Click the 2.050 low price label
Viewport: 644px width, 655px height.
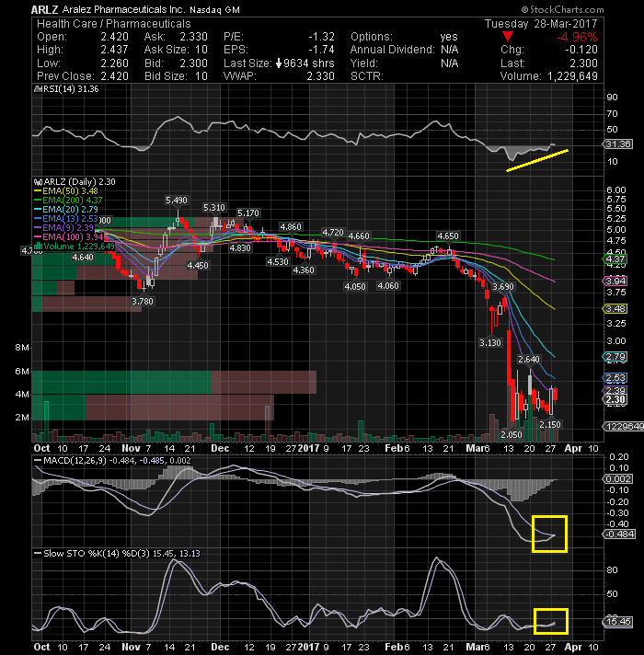point(512,435)
